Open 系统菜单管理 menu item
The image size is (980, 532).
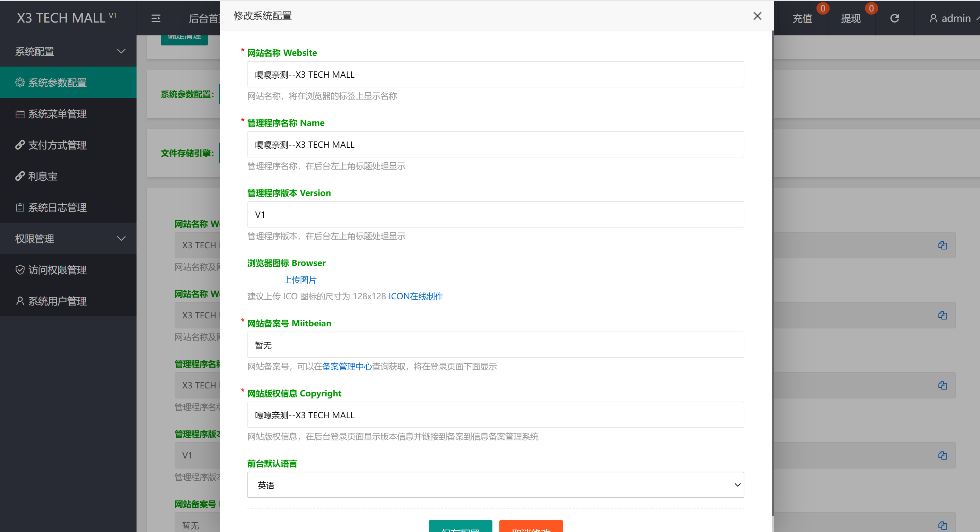[69, 114]
